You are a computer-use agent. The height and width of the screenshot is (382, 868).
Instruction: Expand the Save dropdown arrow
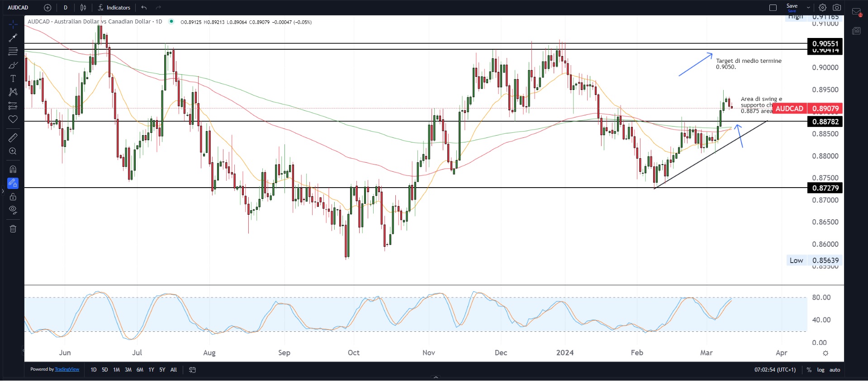tap(808, 8)
